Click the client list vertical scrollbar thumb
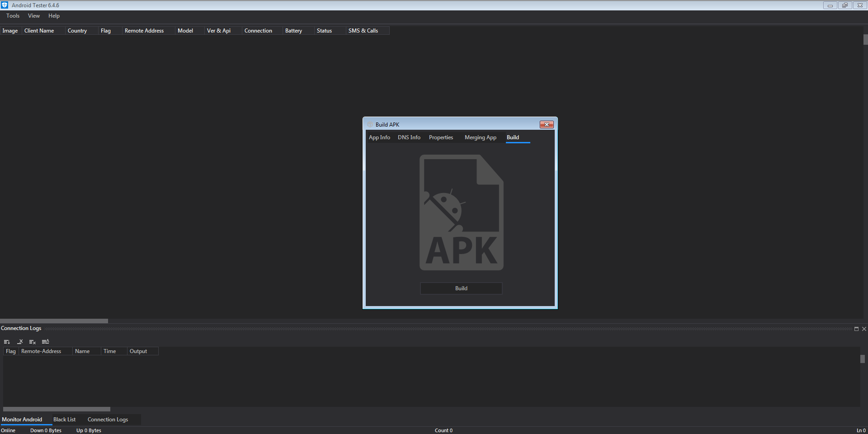Screen dimensions: 868x434 [865, 40]
